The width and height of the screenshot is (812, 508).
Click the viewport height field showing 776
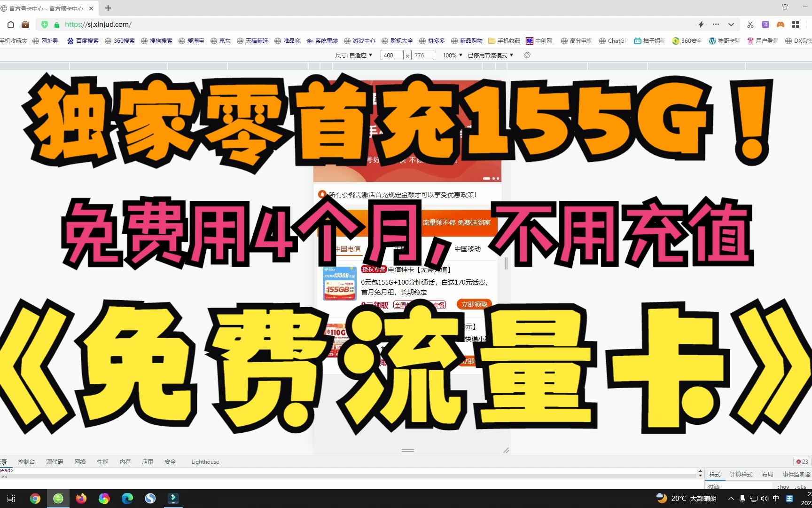(x=422, y=55)
